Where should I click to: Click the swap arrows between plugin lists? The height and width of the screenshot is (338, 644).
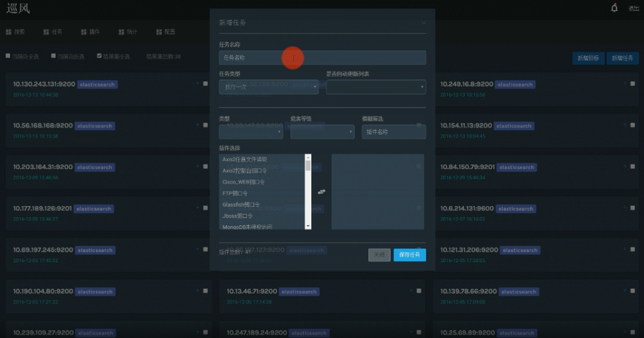pyautogui.click(x=321, y=192)
